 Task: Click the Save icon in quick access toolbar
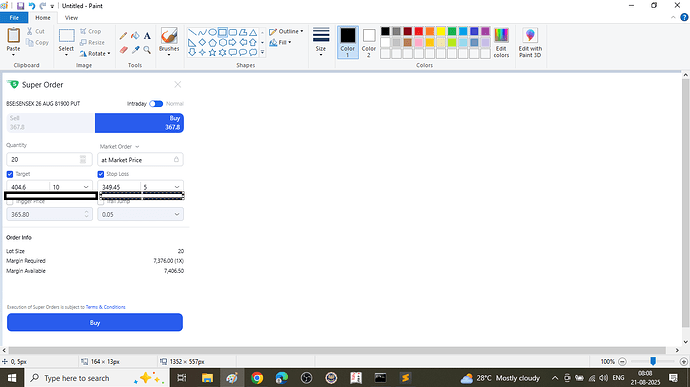pos(20,6)
